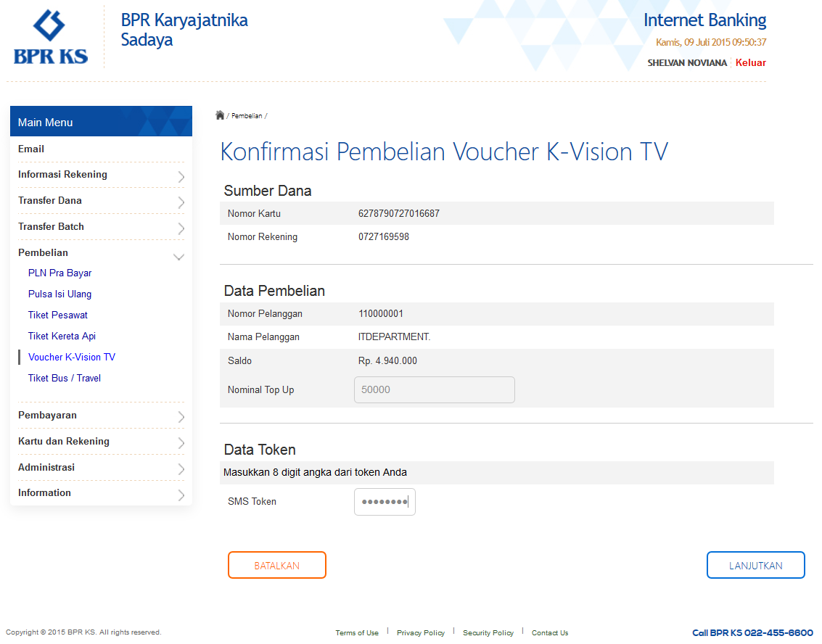This screenshot has height=644, width=822.
Task: Open the Email menu item
Action: tap(31, 149)
